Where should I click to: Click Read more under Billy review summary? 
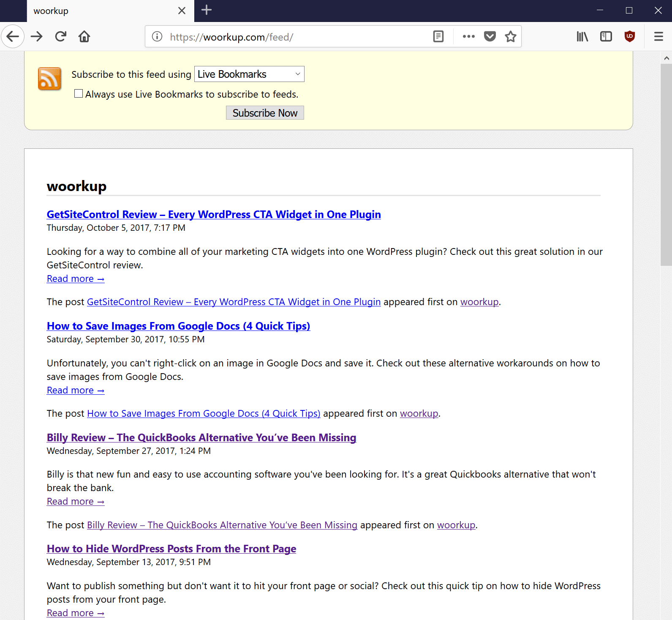click(76, 501)
